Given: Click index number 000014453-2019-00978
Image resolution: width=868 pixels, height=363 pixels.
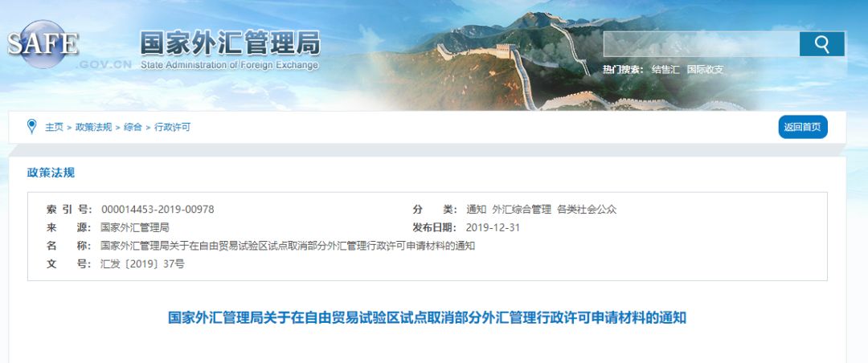Looking at the screenshot, I should tap(158, 210).
